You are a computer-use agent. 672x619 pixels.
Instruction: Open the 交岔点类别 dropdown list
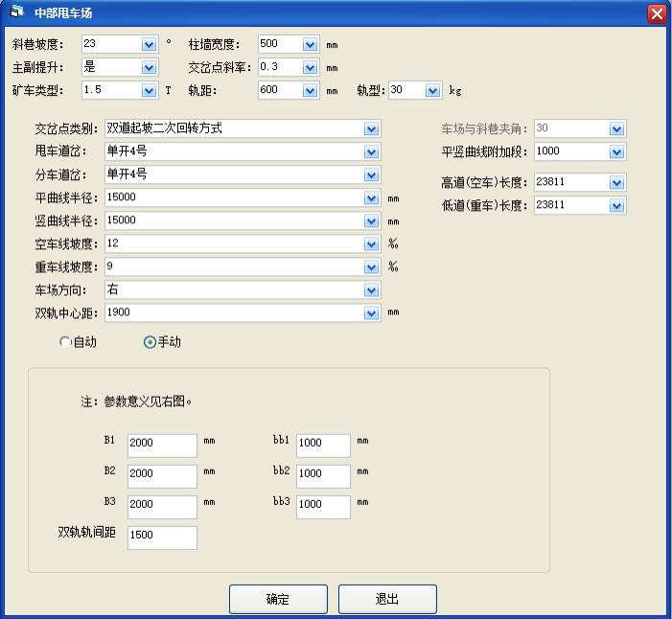(x=372, y=129)
